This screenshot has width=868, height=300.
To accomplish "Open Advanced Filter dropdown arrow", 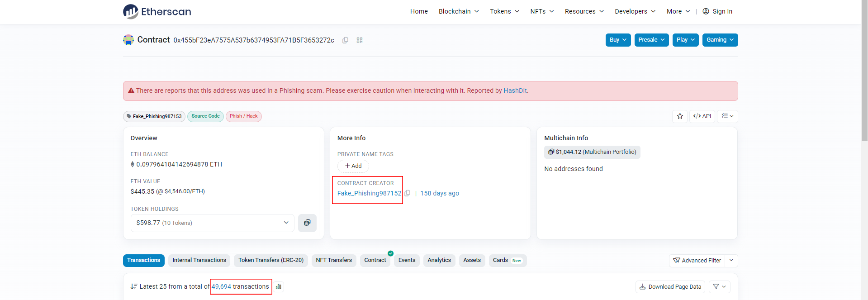I will pos(731,260).
